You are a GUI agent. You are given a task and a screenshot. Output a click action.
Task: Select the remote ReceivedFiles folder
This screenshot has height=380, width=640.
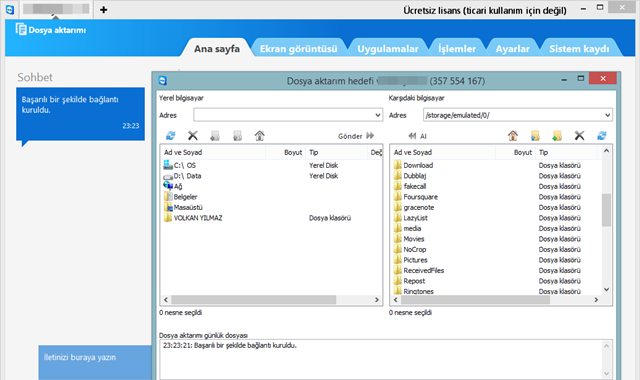pos(419,271)
